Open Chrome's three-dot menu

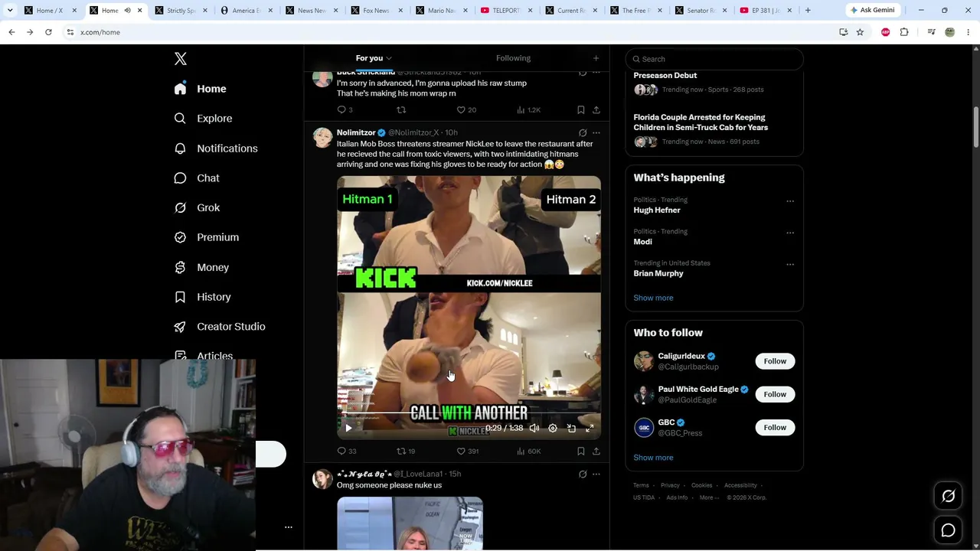[969, 32]
